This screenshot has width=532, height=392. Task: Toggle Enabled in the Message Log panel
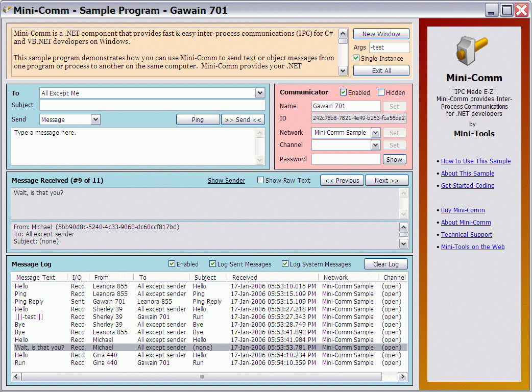(172, 264)
